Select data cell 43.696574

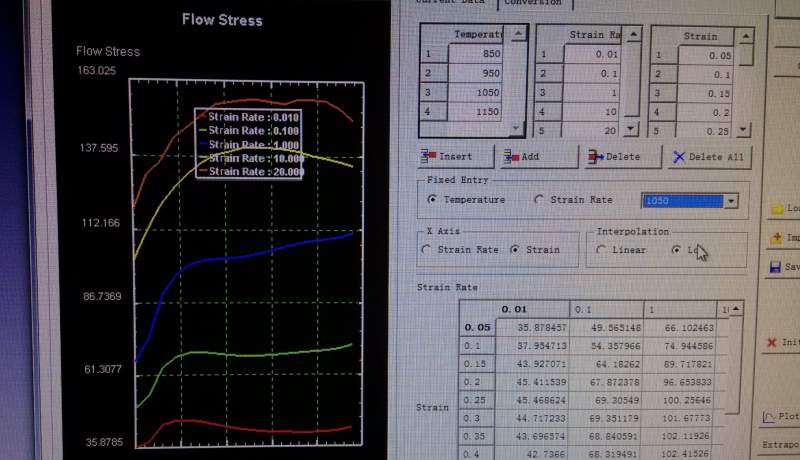point(532,437)
